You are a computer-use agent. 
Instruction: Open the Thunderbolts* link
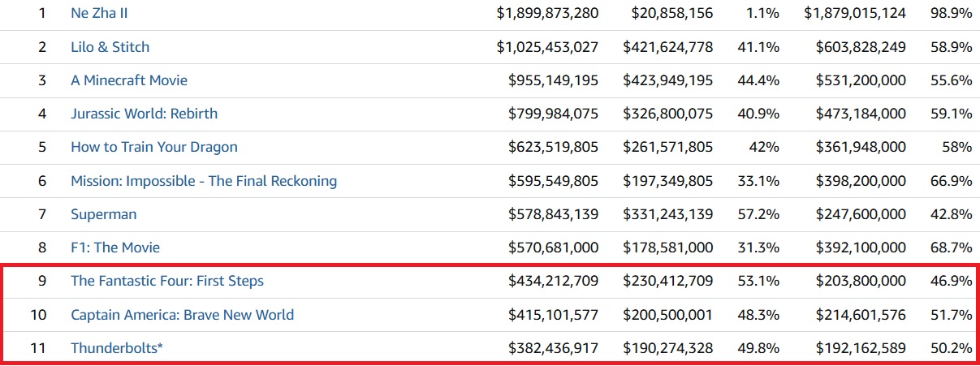coord(117,348)
